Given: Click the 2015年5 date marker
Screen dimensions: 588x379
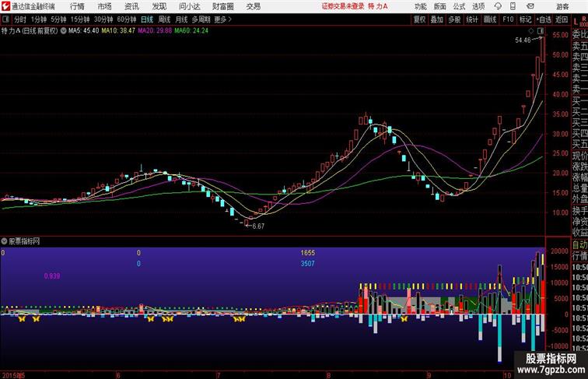Looking at the screenshot, I should coord(13,375).
